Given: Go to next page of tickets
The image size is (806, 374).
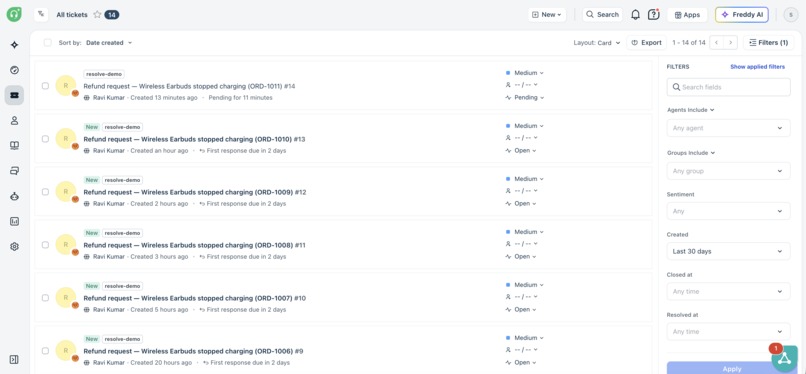Looking at the screenshot, I should (x=730, y=43).
